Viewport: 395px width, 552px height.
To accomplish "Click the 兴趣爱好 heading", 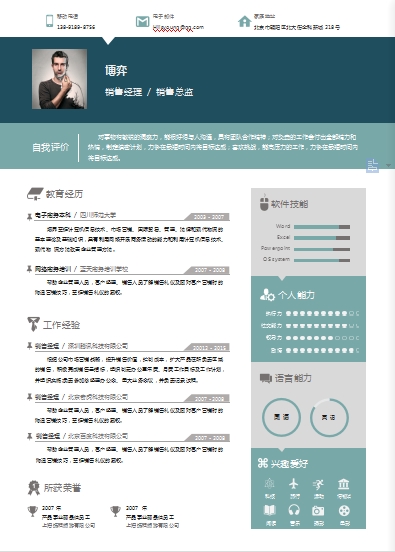I will pyautogui.click(x=289, y=464).
